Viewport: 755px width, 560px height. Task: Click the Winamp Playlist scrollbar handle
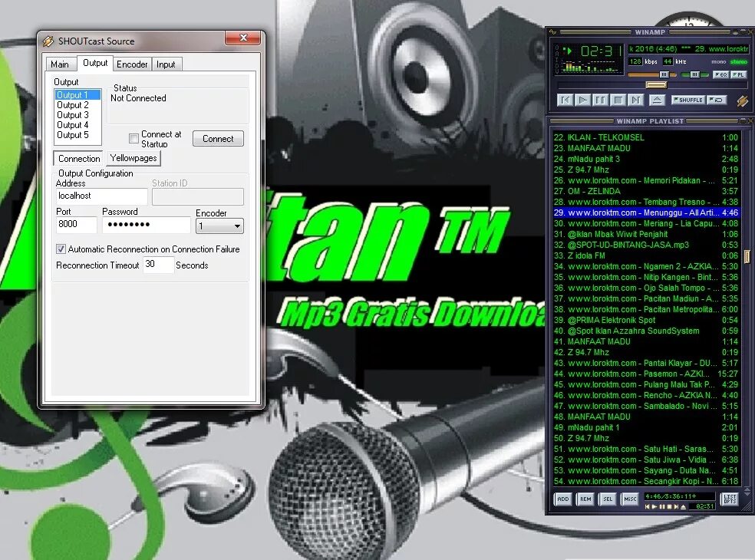[747, 257]
